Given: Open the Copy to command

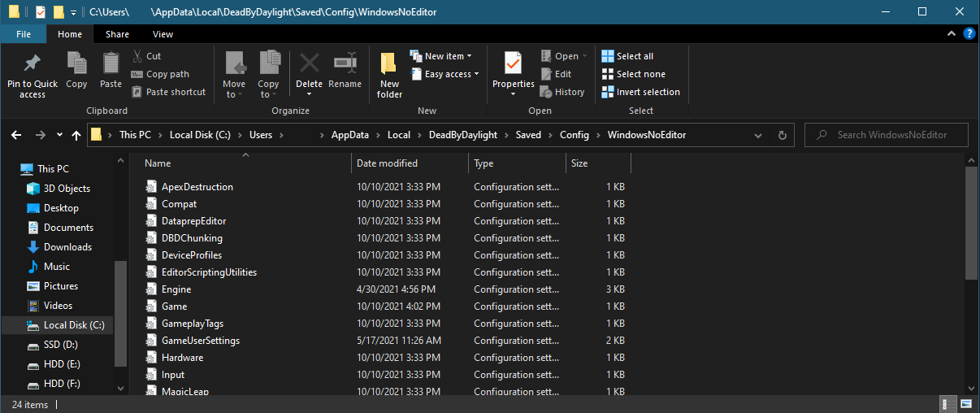Looking at the screenshot, I should (268, 74).
